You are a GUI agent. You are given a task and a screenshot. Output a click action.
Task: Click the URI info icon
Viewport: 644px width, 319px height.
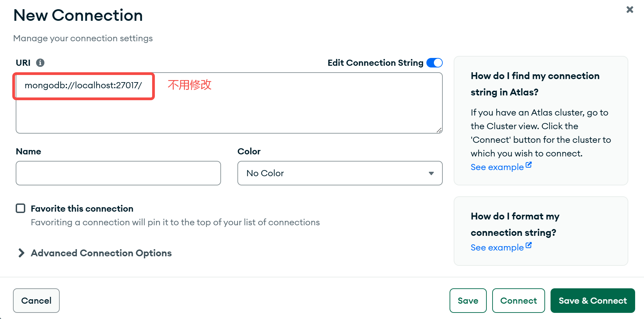[40, 63]
